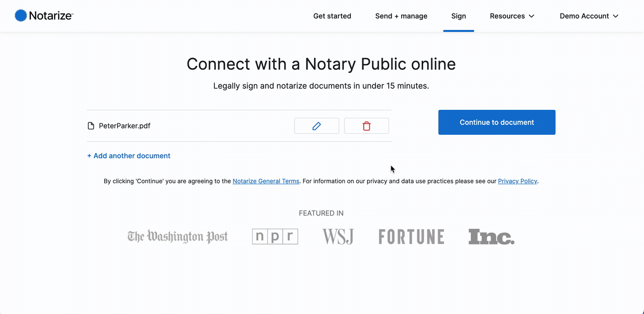This screenshot has height=314, width=644.
Task: Click the document file icon beside PeterParker.pdf
Action: pyautogui.click(x=90, y=125)
